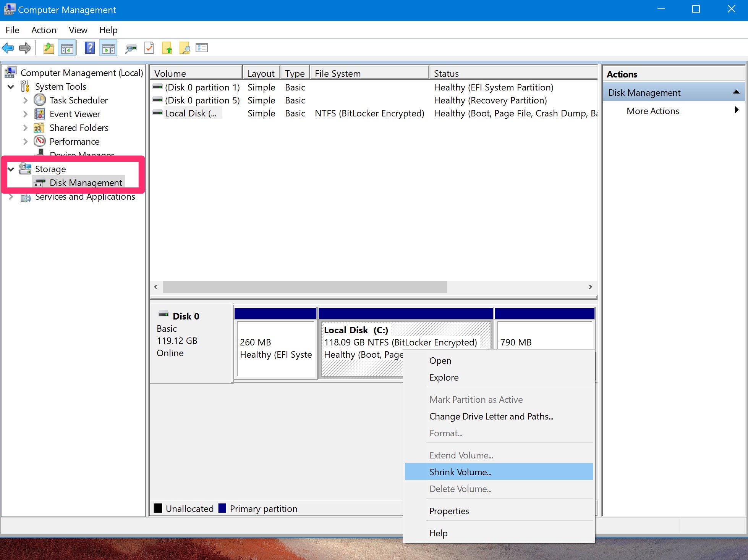Expand the Performance node
748x560 pixels.
pyautogui.click(x=25, y=142)
